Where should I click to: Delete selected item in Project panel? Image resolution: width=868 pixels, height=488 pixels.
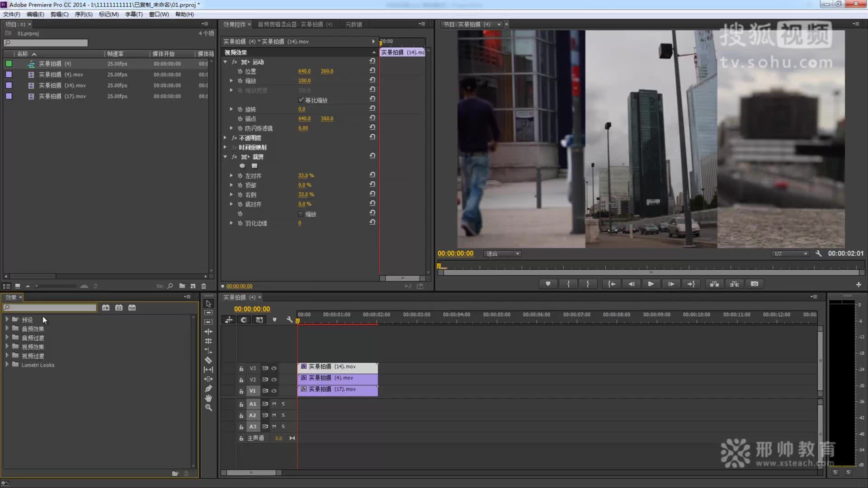tap(204, 286)
